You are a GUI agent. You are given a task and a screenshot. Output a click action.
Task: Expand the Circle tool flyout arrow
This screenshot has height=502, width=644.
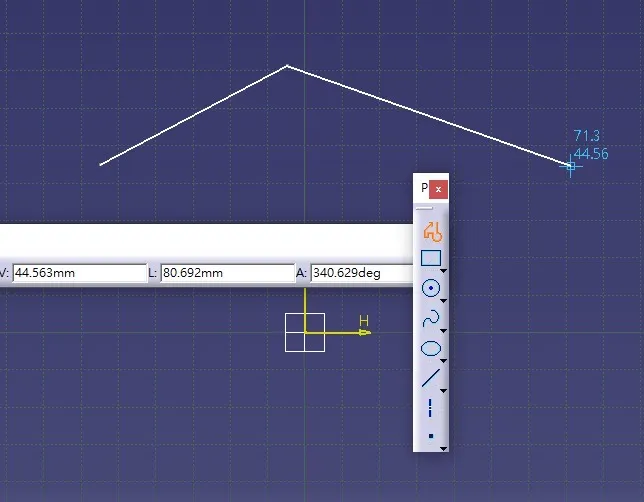click(444, 302)
